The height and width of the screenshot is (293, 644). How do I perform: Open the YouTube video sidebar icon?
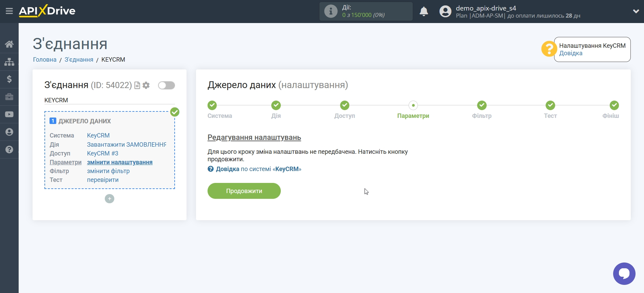pos(9,114)
